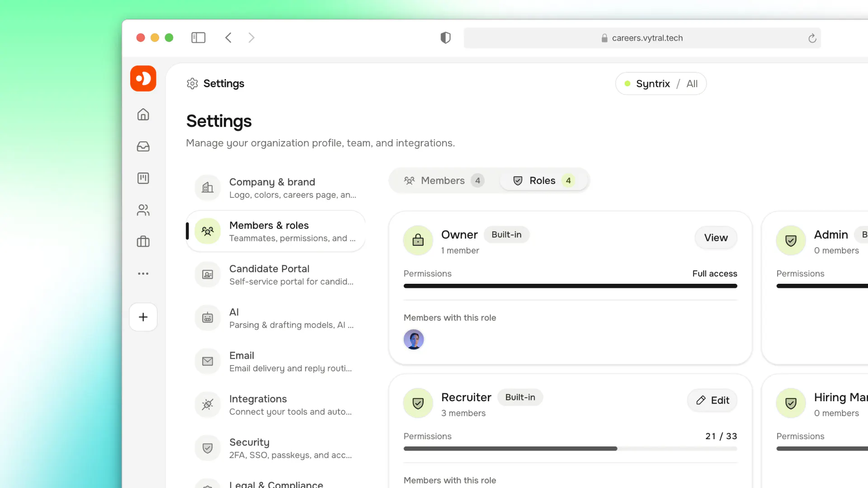Click the Owner role lock icon

point(418,240)
